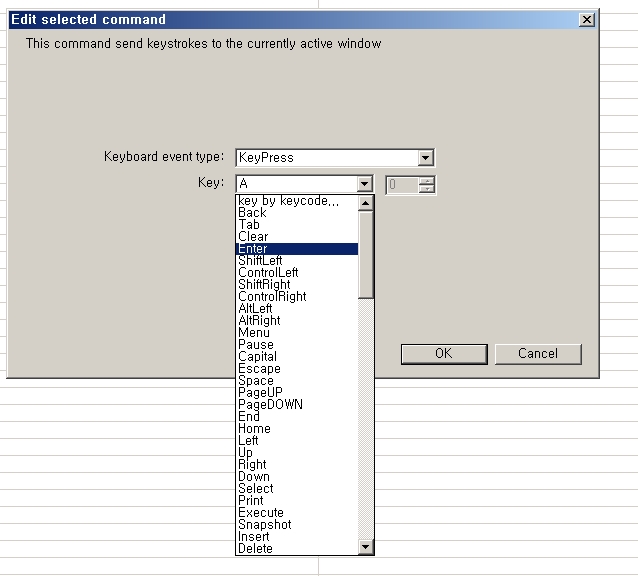Select the highlighted Enter key option

(x=297, y=249)
